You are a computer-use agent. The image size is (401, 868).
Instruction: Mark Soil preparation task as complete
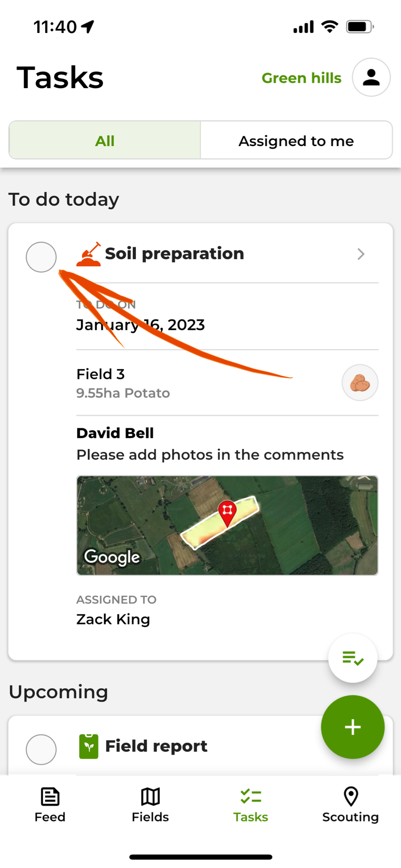(41, 257)
